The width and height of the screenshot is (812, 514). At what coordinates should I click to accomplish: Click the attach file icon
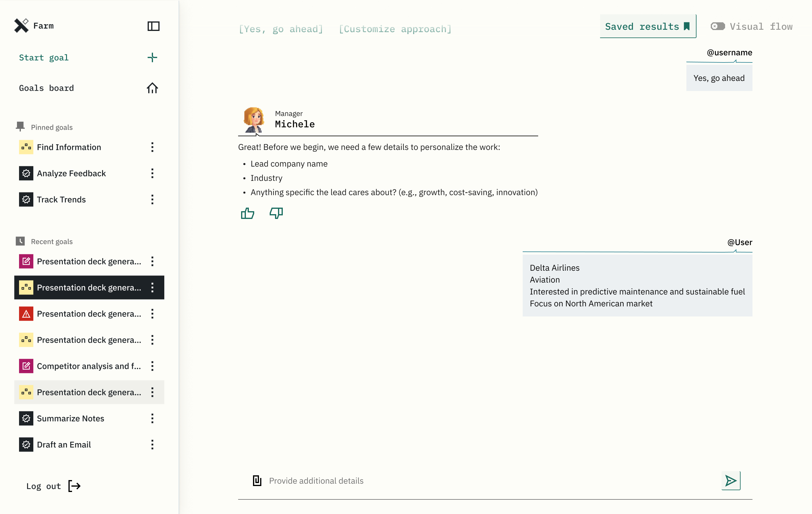click(x=257, y=480)
